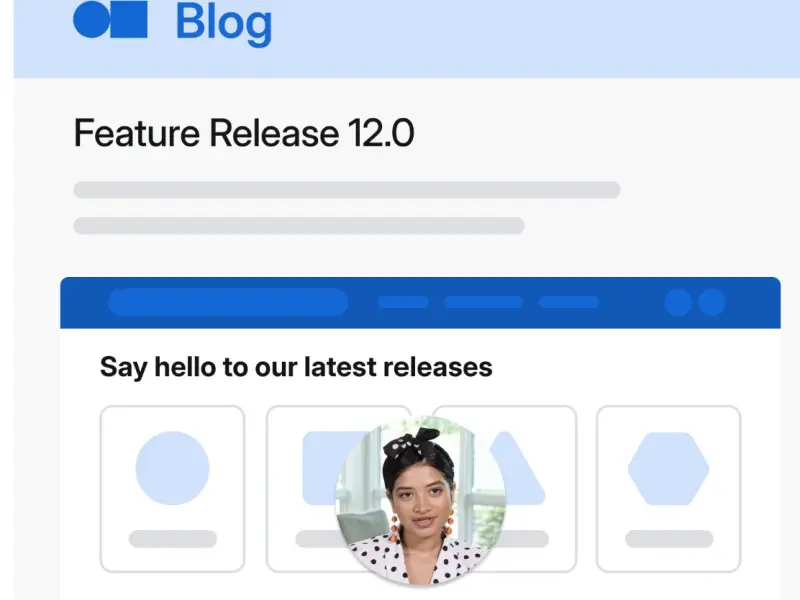This screenshot has width=800, height=600.
Task: Click the "Blog" title text
Action: (x=223, y=22)
